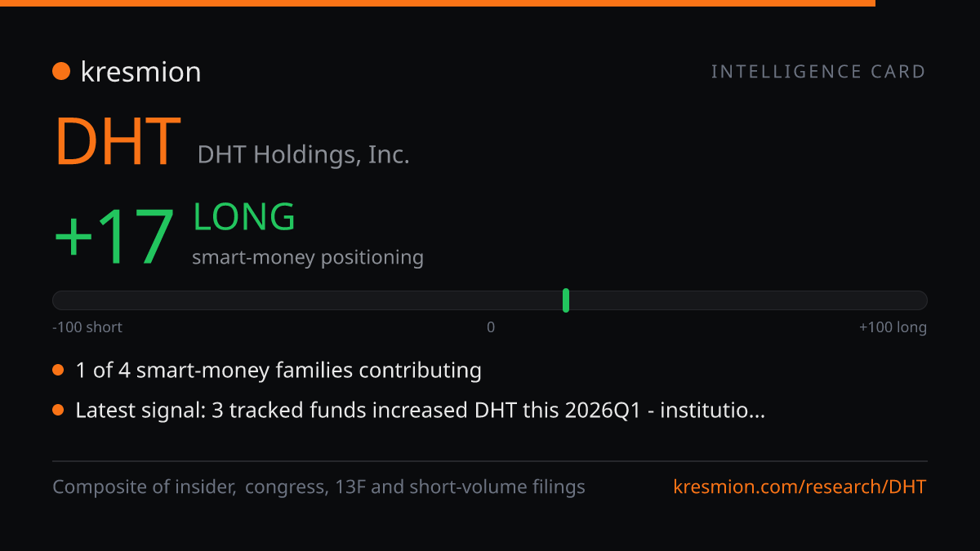Select the DHT Holdings, Inc. company name
This screenshot has height=551, width=980.
(x=304, y=154)
